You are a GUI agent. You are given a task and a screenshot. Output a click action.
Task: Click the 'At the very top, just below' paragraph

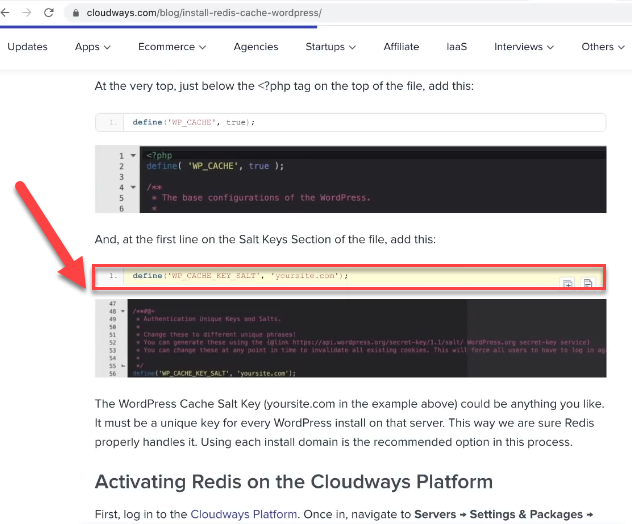[284, 86]
